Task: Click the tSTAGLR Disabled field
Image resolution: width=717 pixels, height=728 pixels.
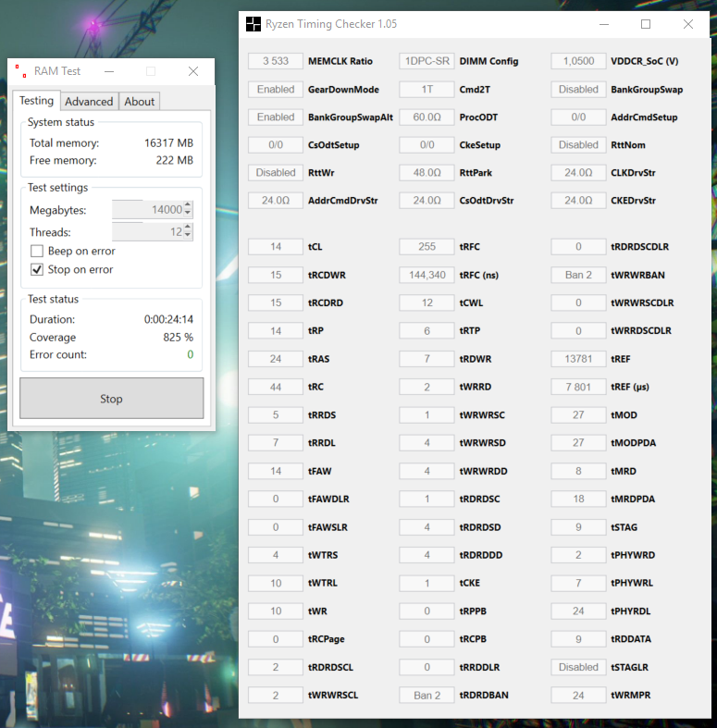Action: (578, 667)
